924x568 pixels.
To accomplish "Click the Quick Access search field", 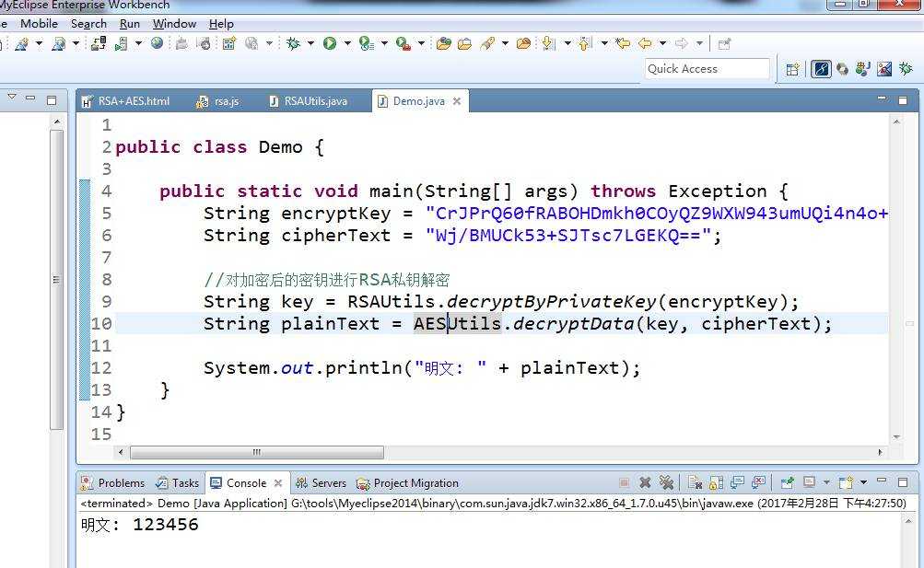I will pos(708,69).
